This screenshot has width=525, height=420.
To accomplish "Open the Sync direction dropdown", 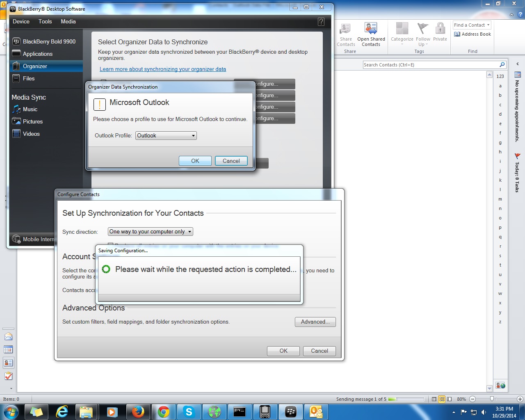I will tap(151, 232).
